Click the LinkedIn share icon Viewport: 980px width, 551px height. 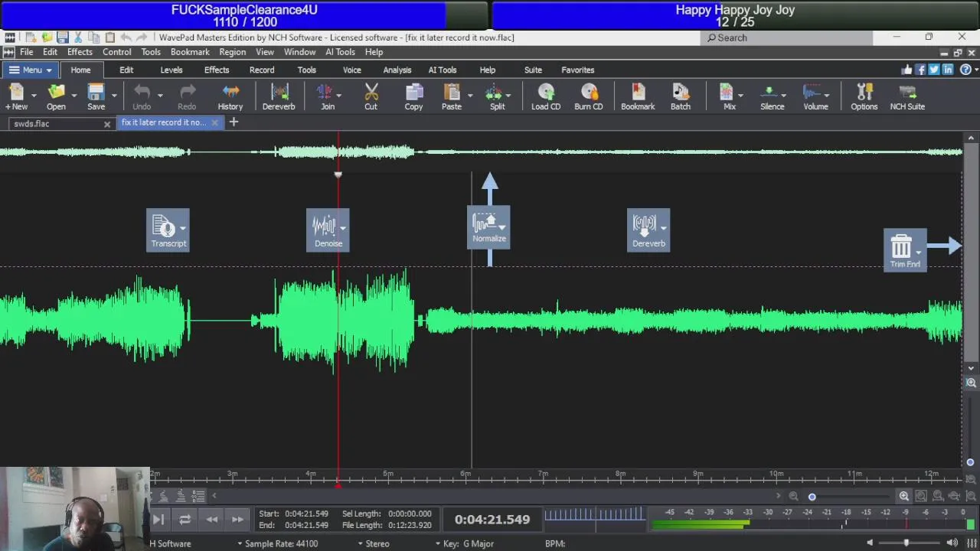[x=948, y=70]
